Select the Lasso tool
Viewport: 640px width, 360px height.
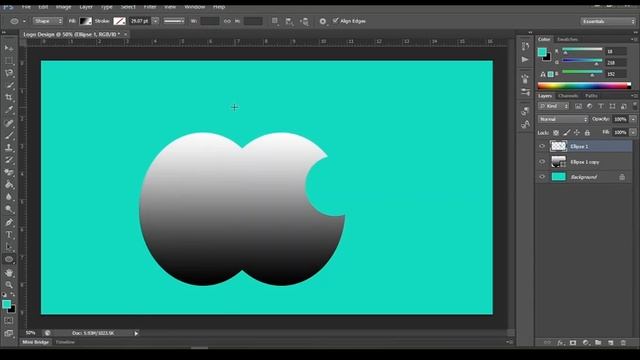click(9, 73)
